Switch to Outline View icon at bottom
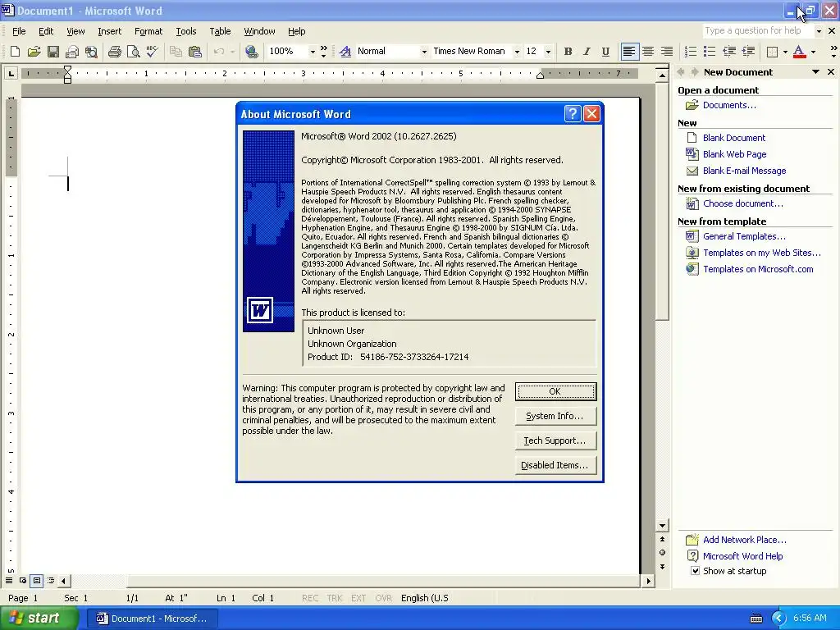 tap(51, 581)
